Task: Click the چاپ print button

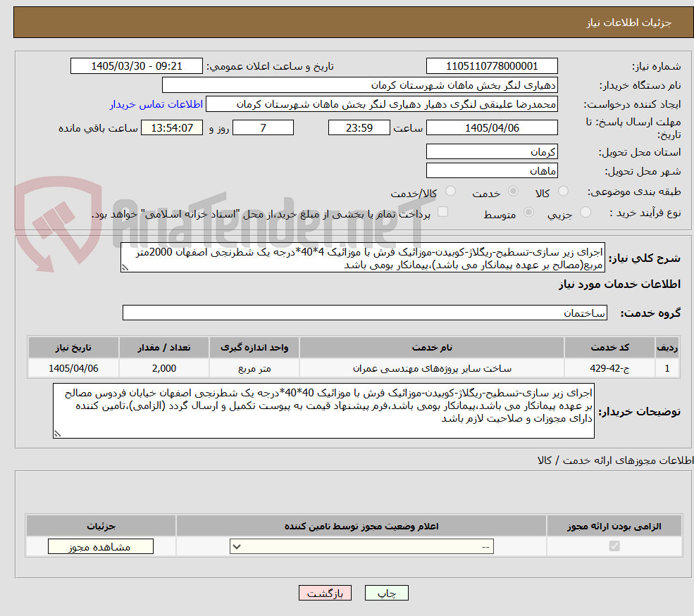Action: click(386, 593)
